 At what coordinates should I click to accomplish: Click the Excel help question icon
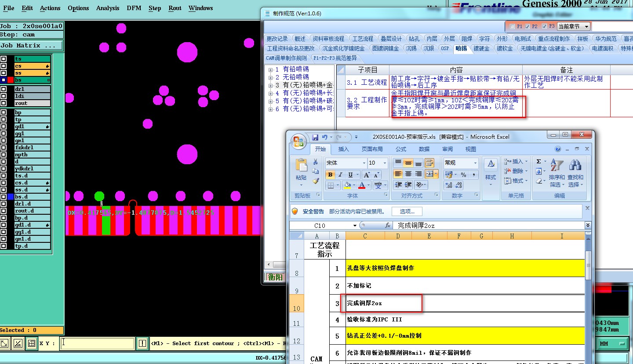point(558,149)
